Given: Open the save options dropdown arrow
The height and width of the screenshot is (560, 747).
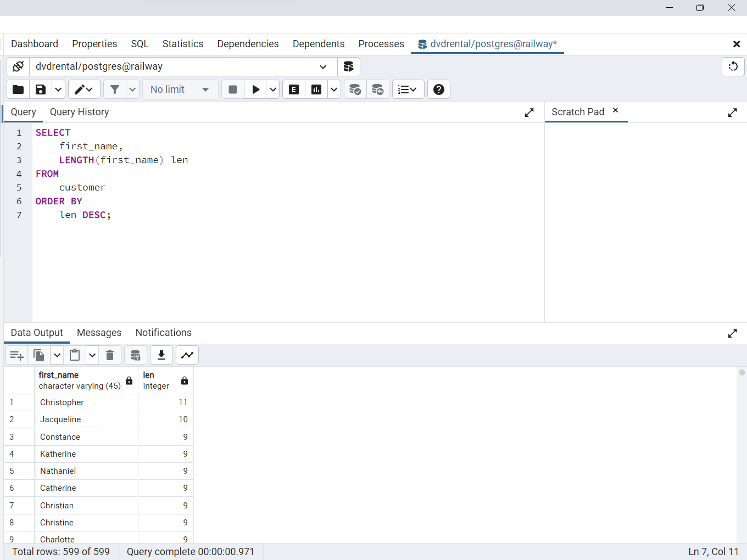Looking at the screenshot, I should click(x=58, y=89).
